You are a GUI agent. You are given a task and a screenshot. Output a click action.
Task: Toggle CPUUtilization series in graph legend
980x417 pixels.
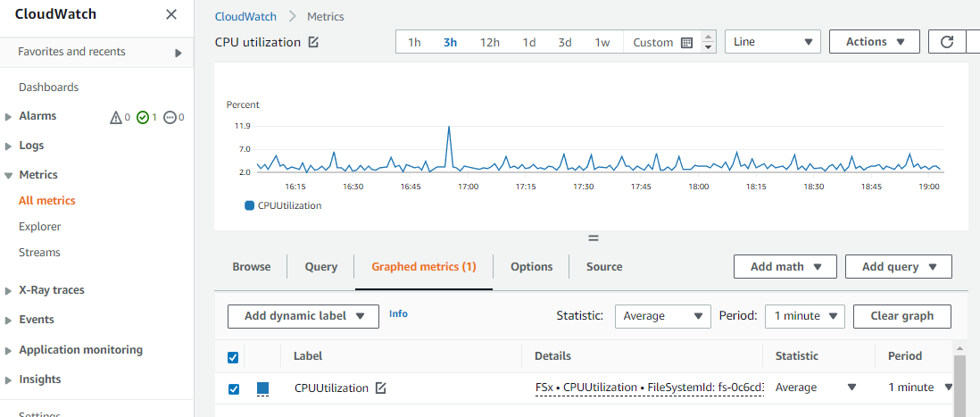tap(283, 205)
